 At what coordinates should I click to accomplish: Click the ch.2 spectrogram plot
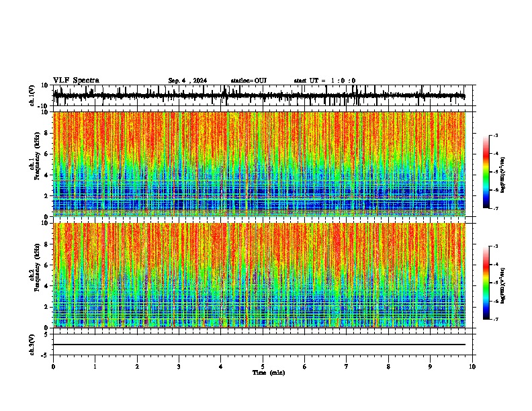(259, 275)
